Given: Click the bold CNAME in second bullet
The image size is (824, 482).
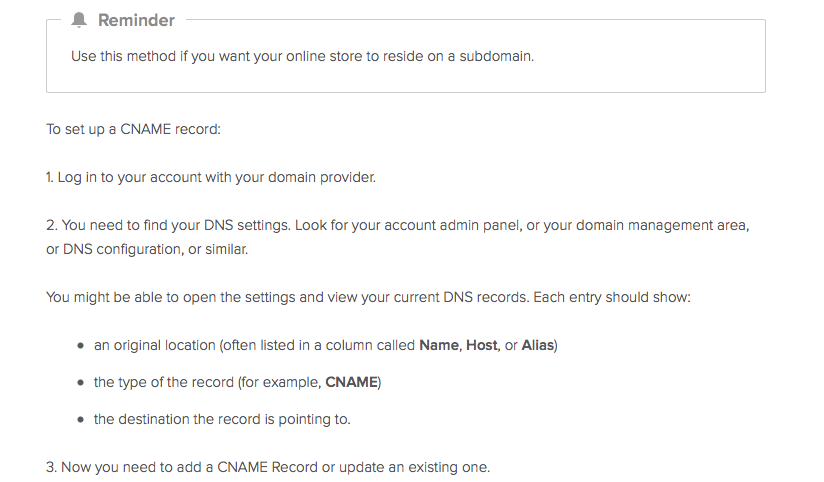Looking at the screenshot, I should click(x=351, y=382).
